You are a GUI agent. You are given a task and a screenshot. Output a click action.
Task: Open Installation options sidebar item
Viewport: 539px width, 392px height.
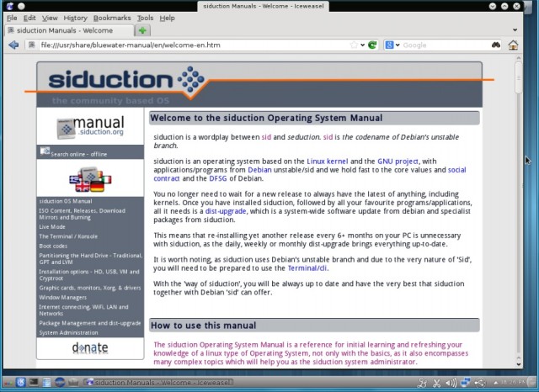tap(89, 274)
